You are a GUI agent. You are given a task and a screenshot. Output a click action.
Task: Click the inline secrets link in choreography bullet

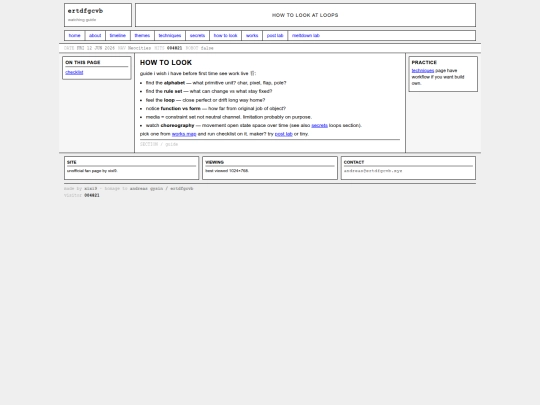point(320,125)
